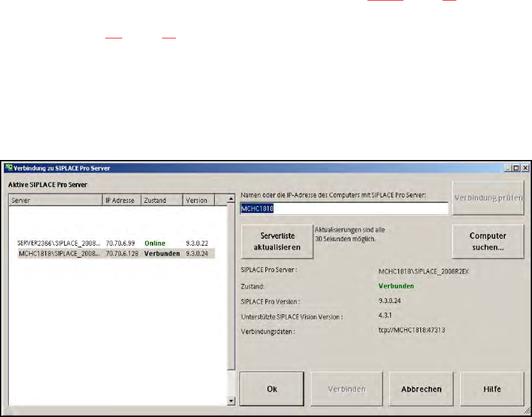Viewport: 532px width, 417px height.
Task: Sort by Version column header
Action: (x=199, y=200)
